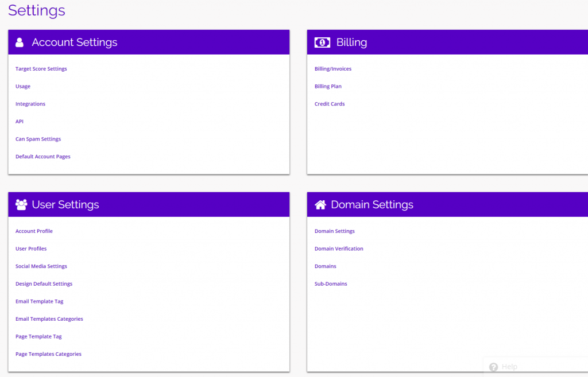588x377 pixels.
Task: Click the group icon on User Settings header
Action: click(21, 204)
